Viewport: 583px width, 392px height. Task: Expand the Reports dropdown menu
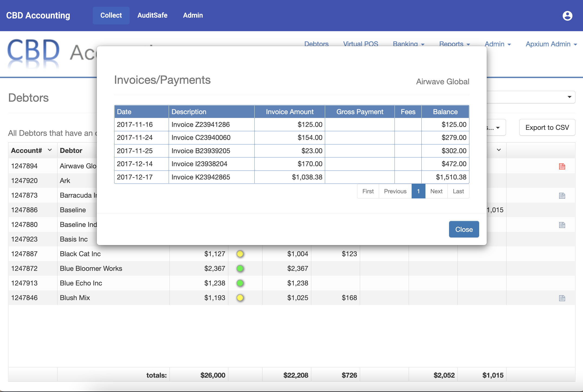tap(455, 43)
